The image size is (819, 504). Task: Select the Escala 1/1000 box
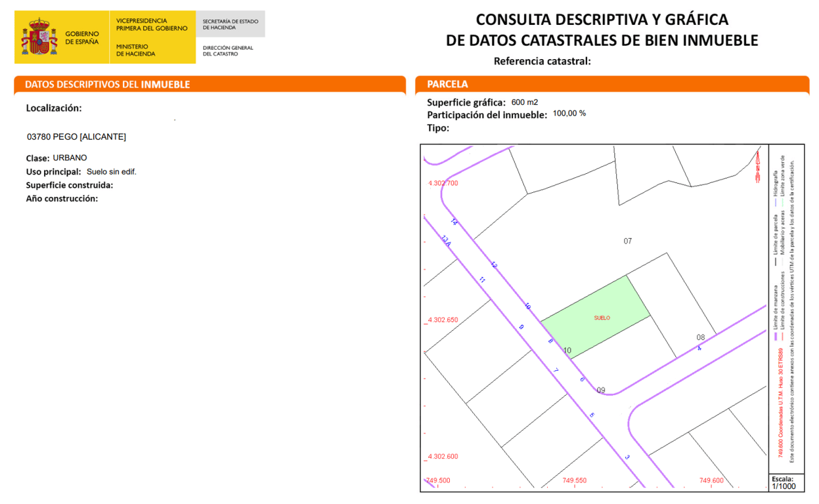coord(786,482)
